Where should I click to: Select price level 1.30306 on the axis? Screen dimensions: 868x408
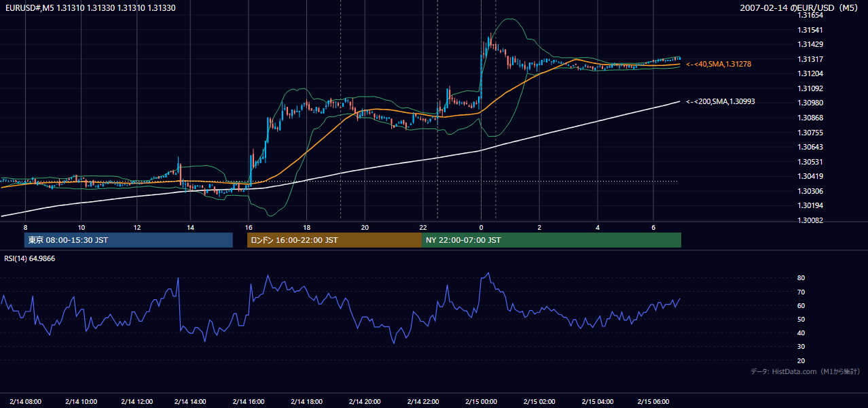810,191
